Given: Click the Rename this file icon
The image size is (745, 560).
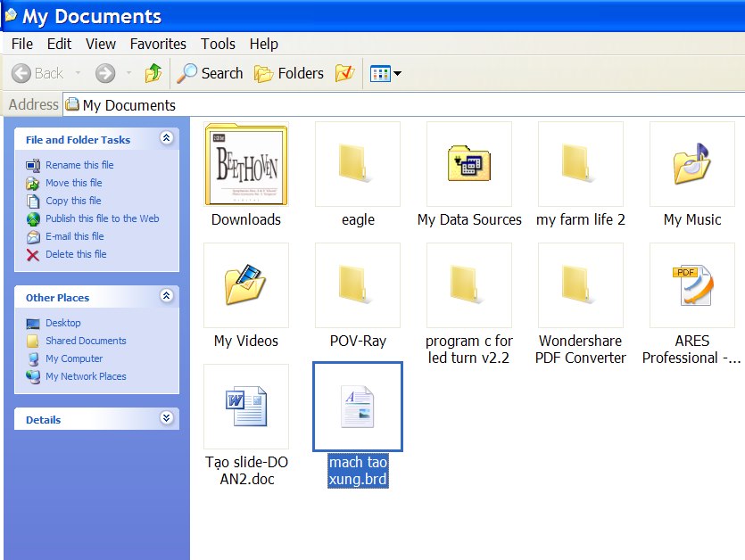Looking at the screenshot, I should click(x=33, y=165).
